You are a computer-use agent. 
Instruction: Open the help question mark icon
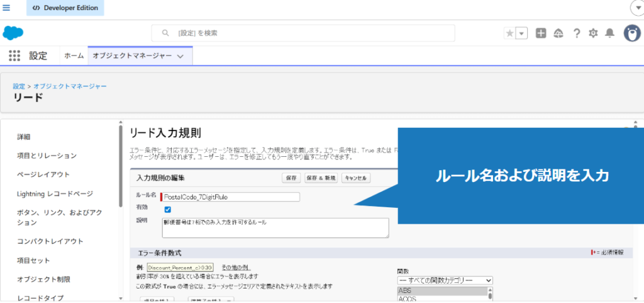(x=576, y=33)
